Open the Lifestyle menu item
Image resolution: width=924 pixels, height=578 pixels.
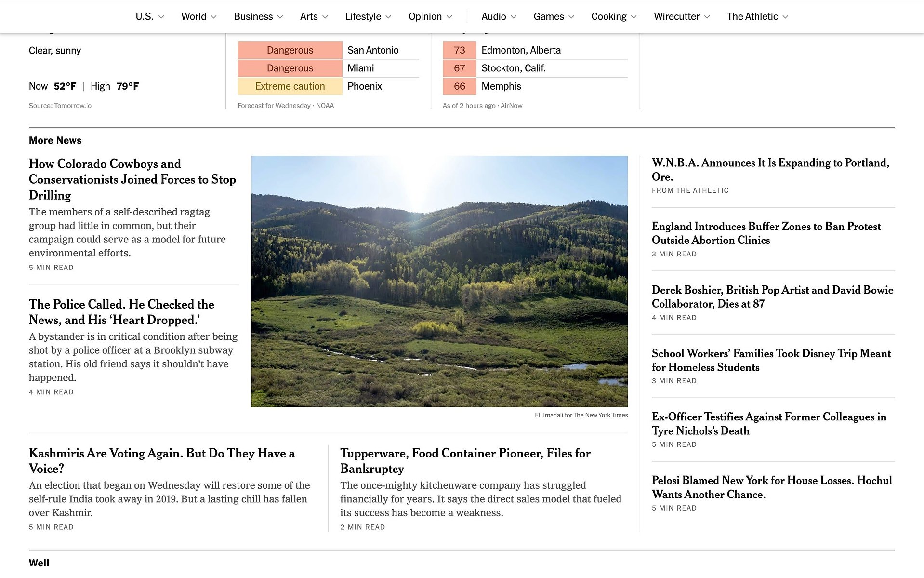[363, 16]
